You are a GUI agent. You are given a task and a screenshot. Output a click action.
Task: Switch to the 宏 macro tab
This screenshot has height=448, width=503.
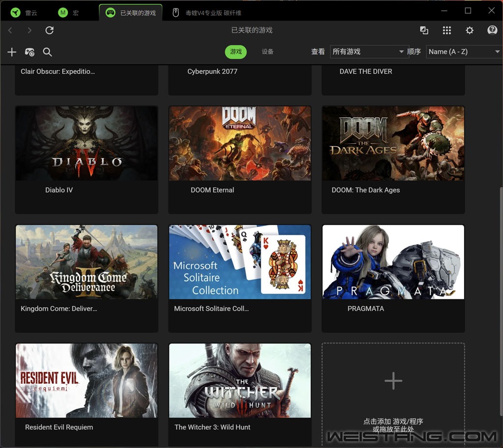(68, 13)
